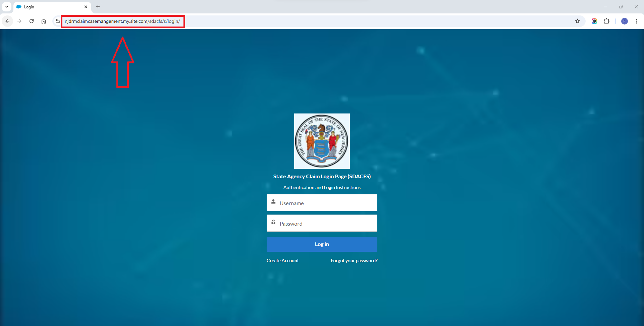Open a new browser tab
644x326 pixels.
[98, 7]
